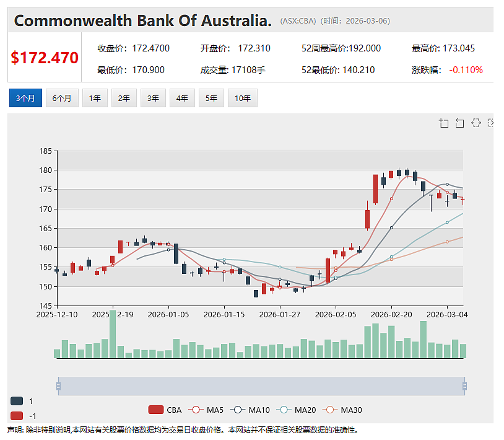Hide the MA30 moving average series
Image resolution: width=504 pixels, height=440 pixels.
330,410
